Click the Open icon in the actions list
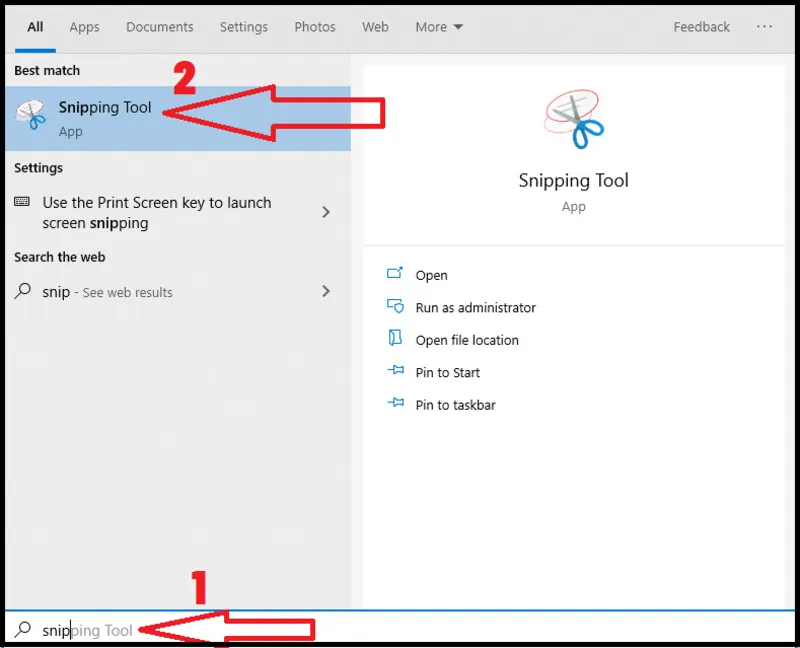Image resolution: width=800 pixels, height=648 pixels. (395, 274)
